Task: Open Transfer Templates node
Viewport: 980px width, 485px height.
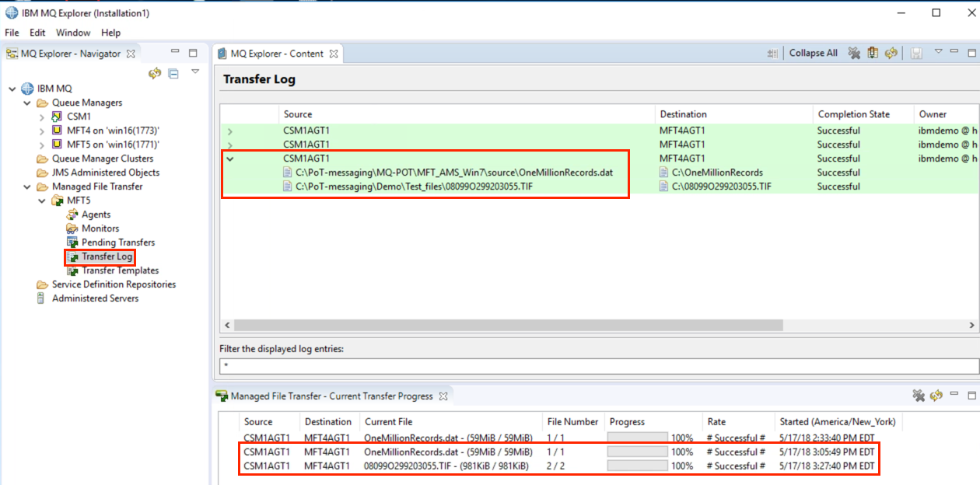Action: [x=120, y=270]
